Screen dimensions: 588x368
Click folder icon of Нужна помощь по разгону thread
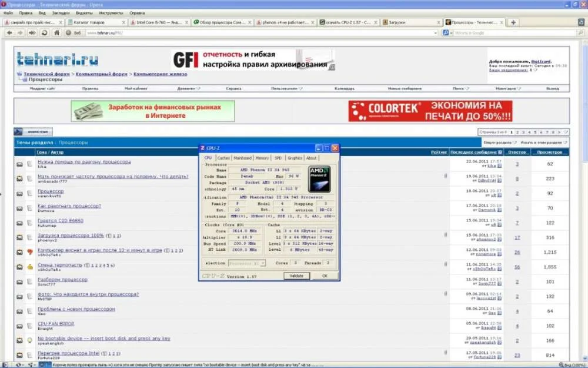(19, 164)
